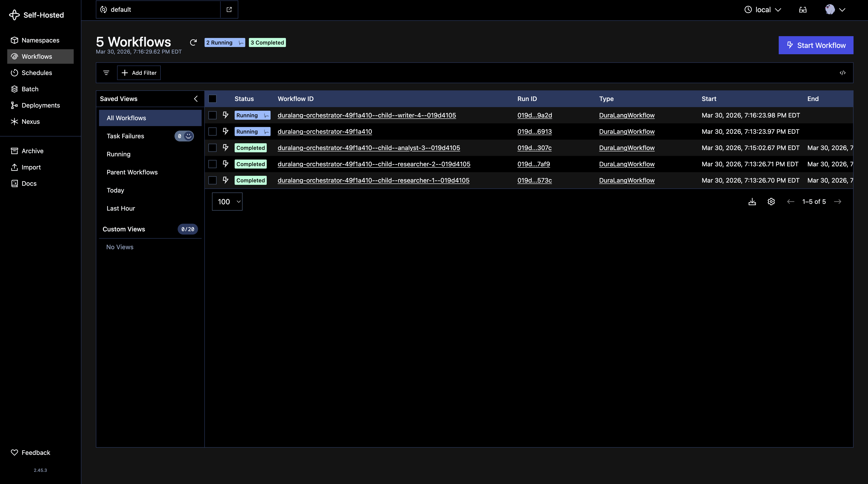This screenshot has height=484, width=868.
Task: Open run ID 019d...307c
Action: 534,148
